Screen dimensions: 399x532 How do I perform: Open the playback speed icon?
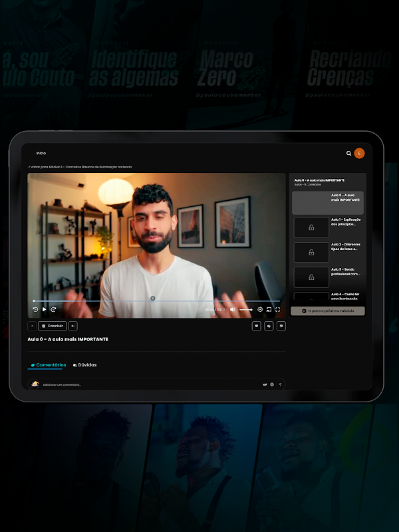(x=260, y=309)
